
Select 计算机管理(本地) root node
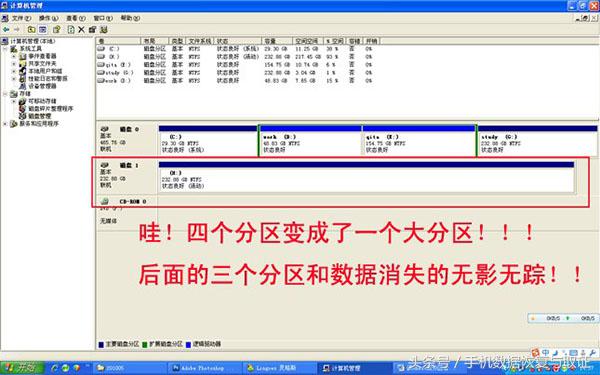pos(33,41)
